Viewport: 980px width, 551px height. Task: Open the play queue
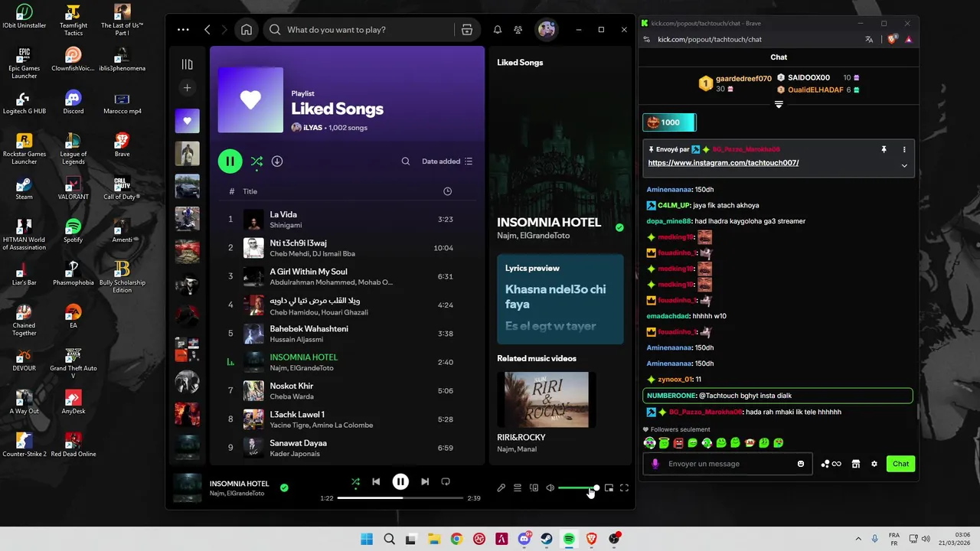518,487
